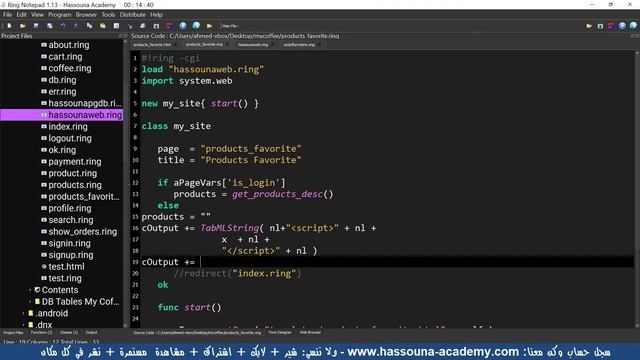Screen dimensions: 640x360
Task: Select db.ring in Project Files
Action: [x=62, y=80]
